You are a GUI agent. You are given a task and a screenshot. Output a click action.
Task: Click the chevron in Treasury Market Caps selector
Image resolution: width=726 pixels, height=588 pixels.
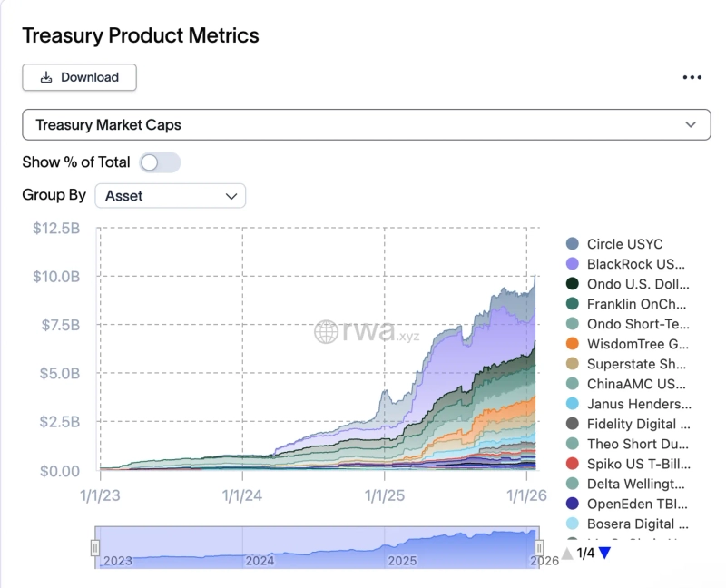(x=691, y=125)
